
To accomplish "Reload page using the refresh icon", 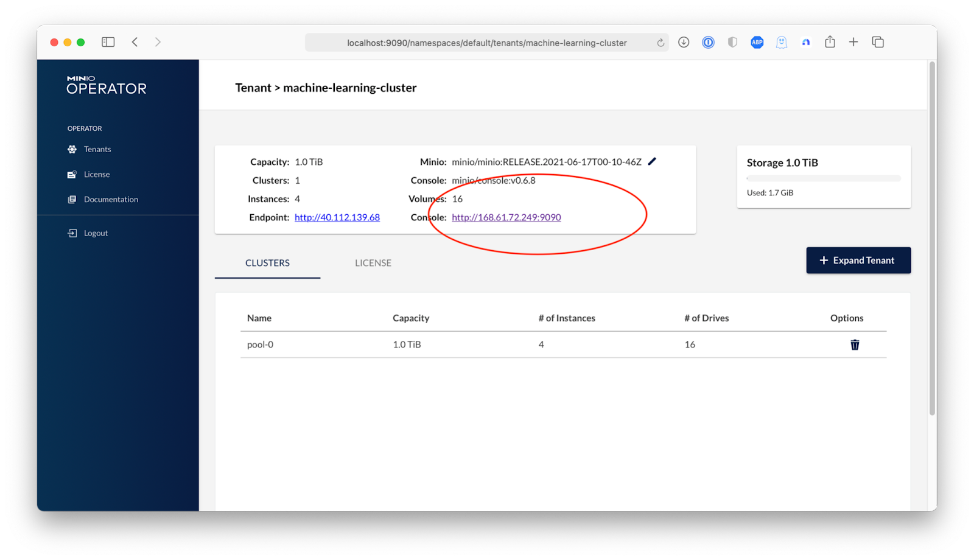I will (x=660, y=43).
